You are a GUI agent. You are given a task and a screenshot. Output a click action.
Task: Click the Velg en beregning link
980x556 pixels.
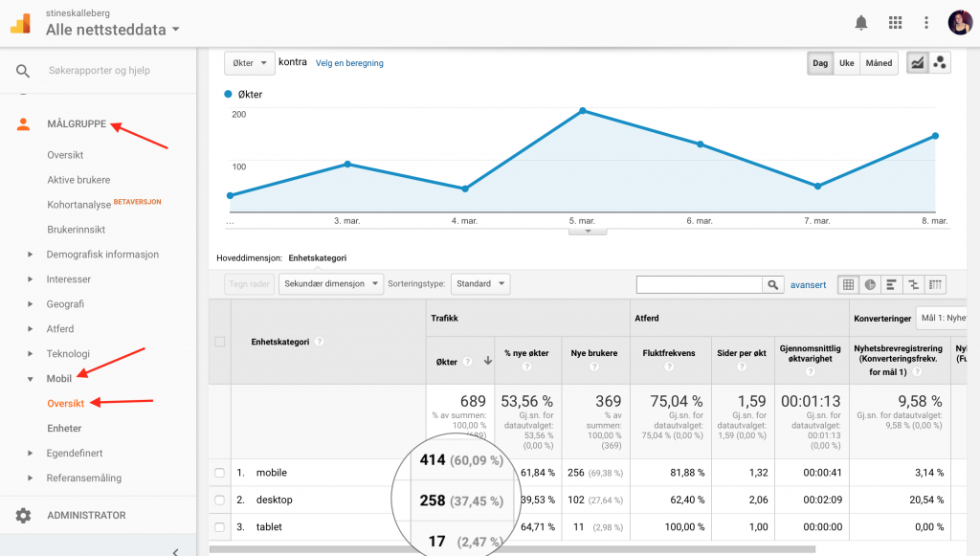[349, 63]
